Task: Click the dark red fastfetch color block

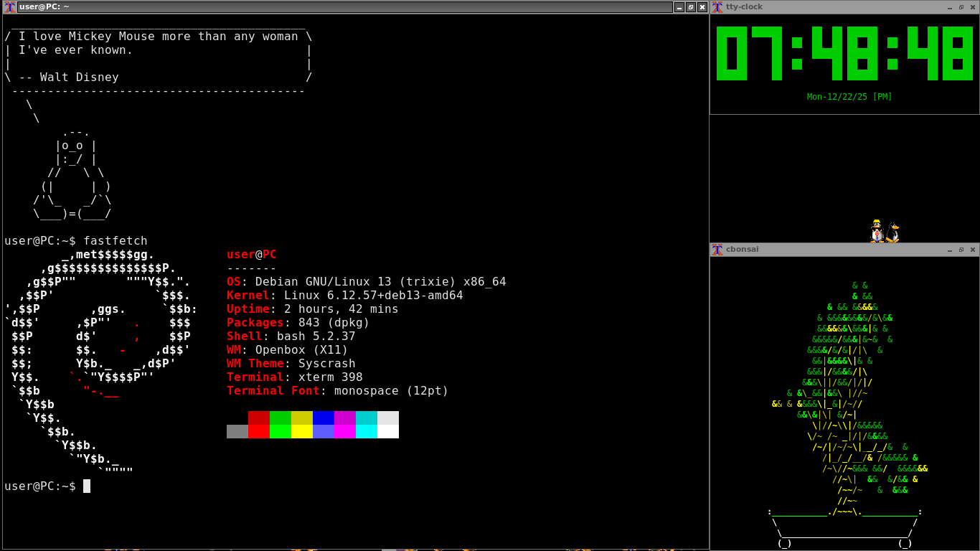Action: pos(259,418)
